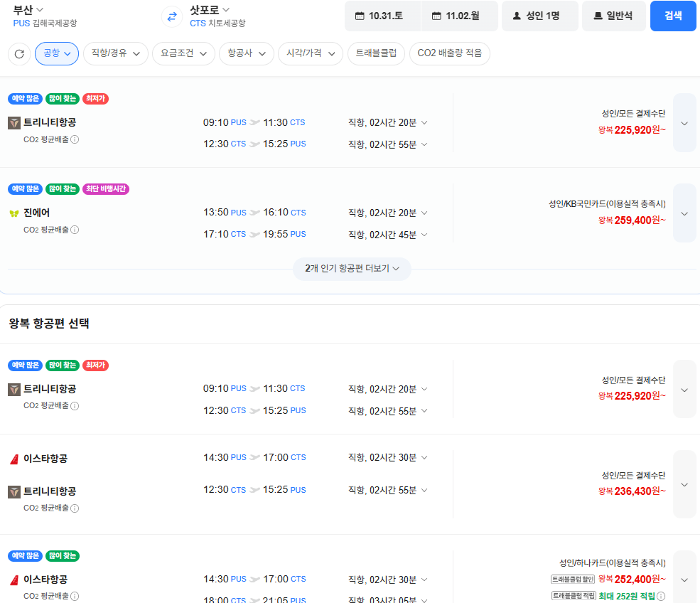
Task: Toggle the CO2 배출량 적음 filter
Action: [x=450, y=53]
